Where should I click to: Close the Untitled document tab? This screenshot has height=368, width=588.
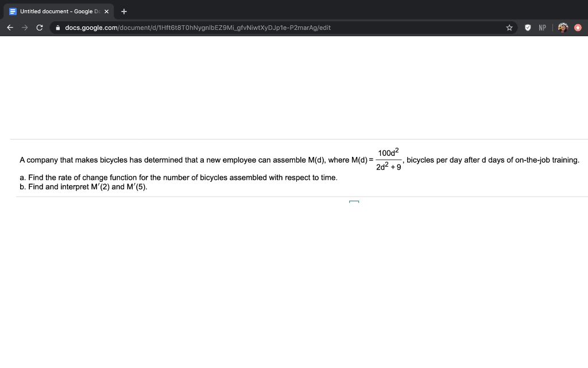(106, 11)
